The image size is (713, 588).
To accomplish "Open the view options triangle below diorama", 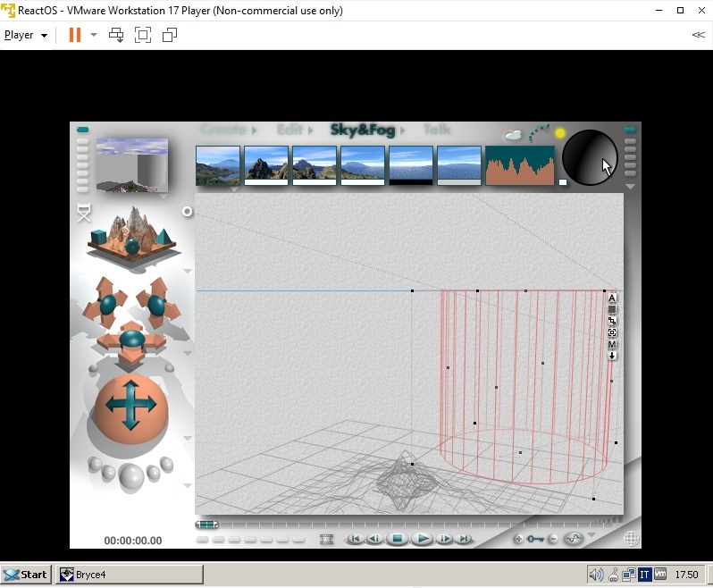I will (x=188, y=271).
